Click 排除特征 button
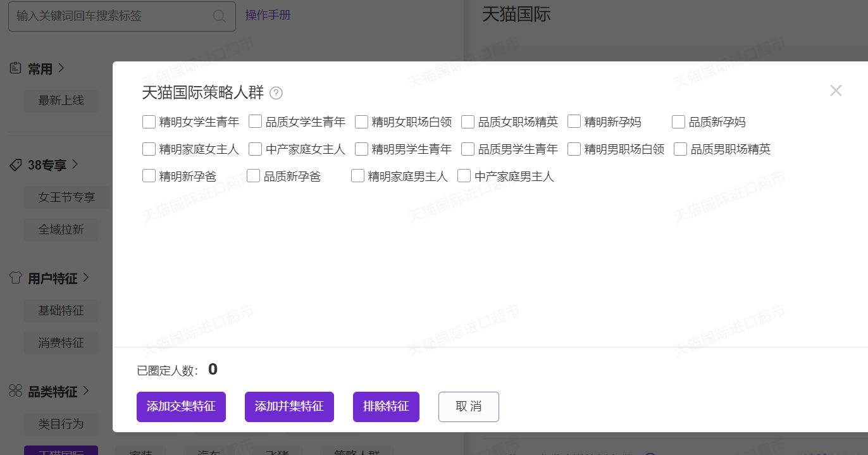The image size is (868, 455). [386, 406]
